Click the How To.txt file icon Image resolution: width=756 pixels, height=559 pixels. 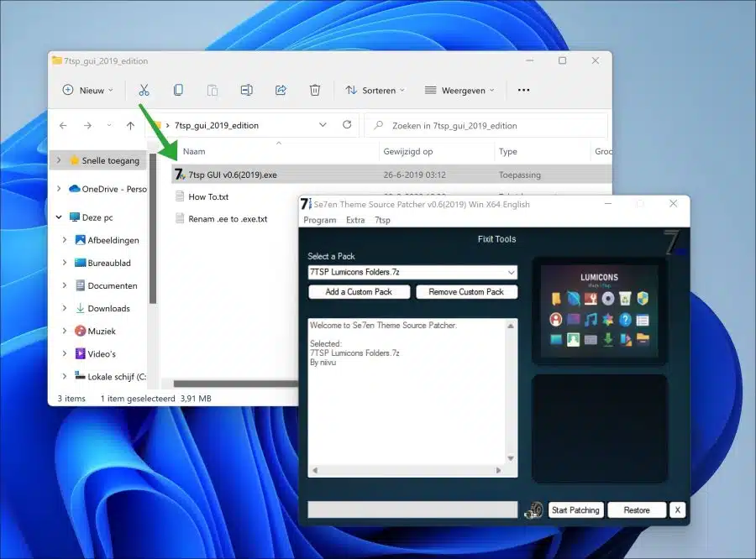click(180, 196)
